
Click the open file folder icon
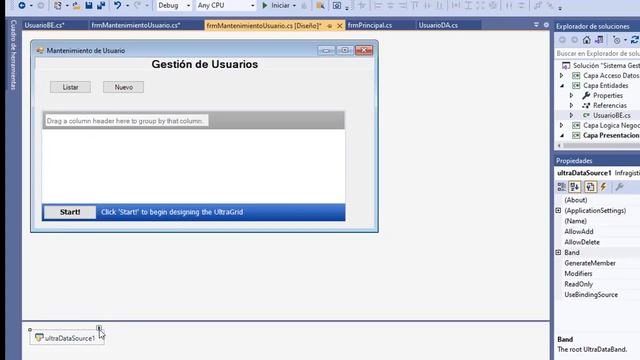click(76, 5)
